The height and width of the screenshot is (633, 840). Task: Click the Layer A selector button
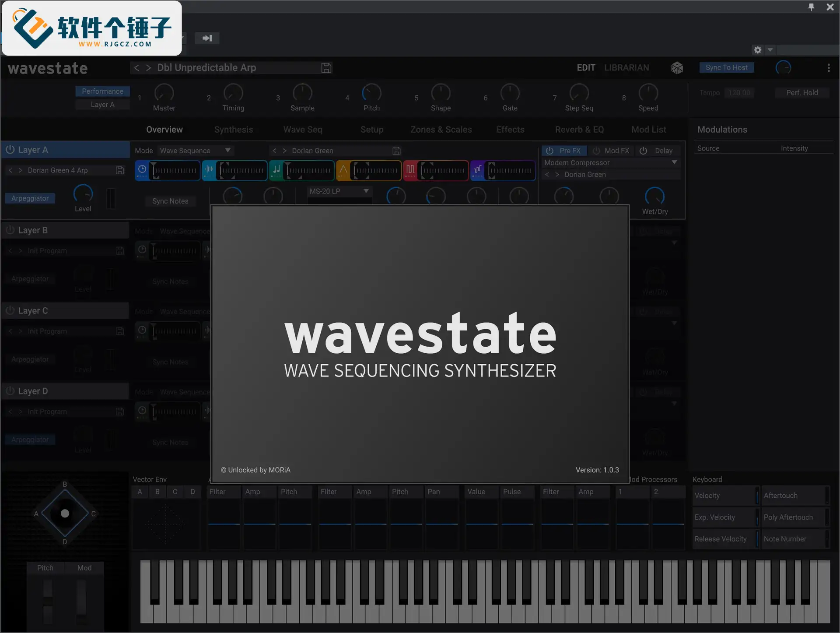pos(102,105)
